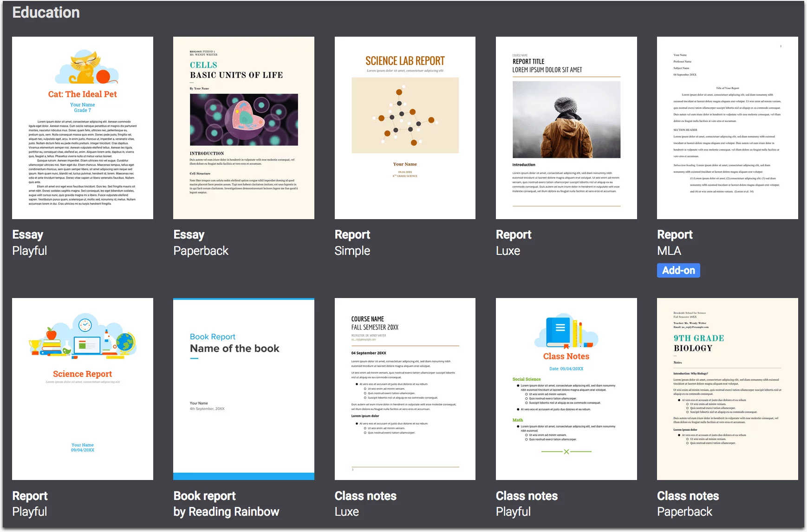Click the 'Essay' title above Playful
The image size is (807, 532).
click(28, 235)
